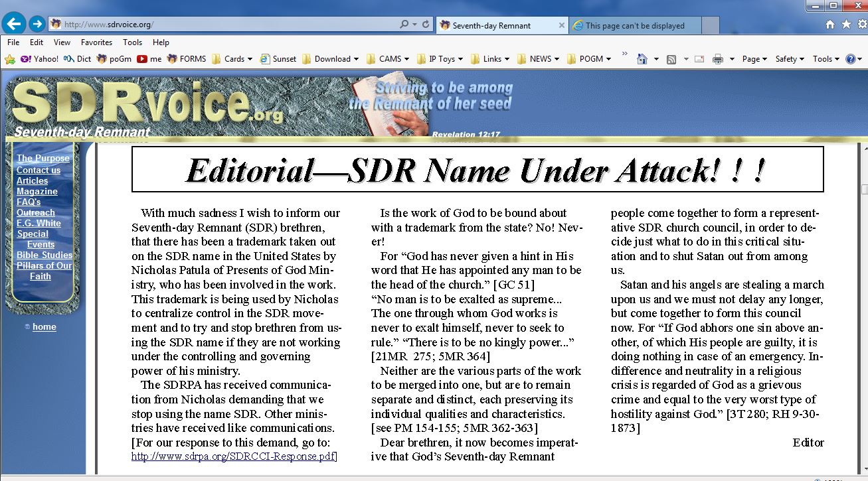Open the address bar autocomplete dropdown arrow
The height and width of the screenshot is (481, 868).
415,25
